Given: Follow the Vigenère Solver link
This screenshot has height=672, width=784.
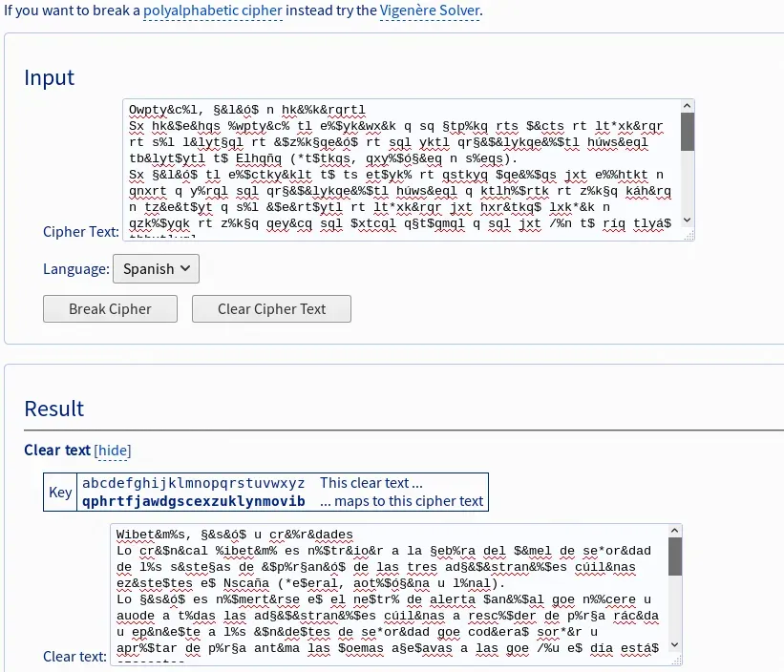Looking at the screenshot, I should [430, 11].
